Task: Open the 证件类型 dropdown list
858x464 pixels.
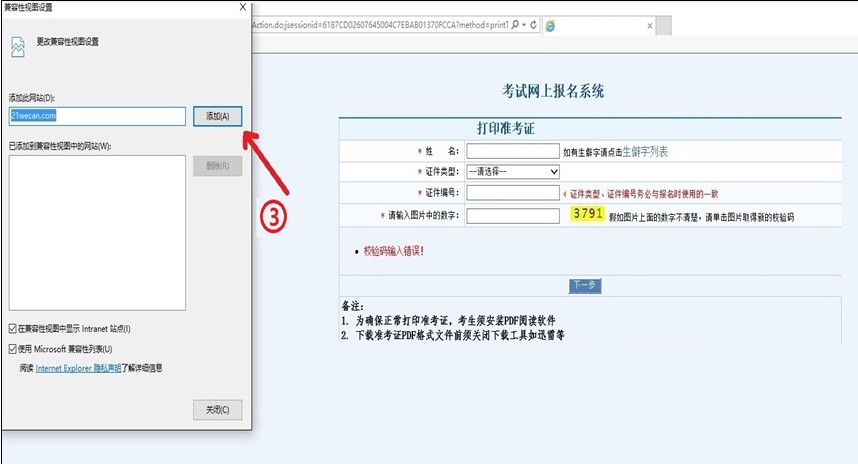Action: [x=512, y=172]
